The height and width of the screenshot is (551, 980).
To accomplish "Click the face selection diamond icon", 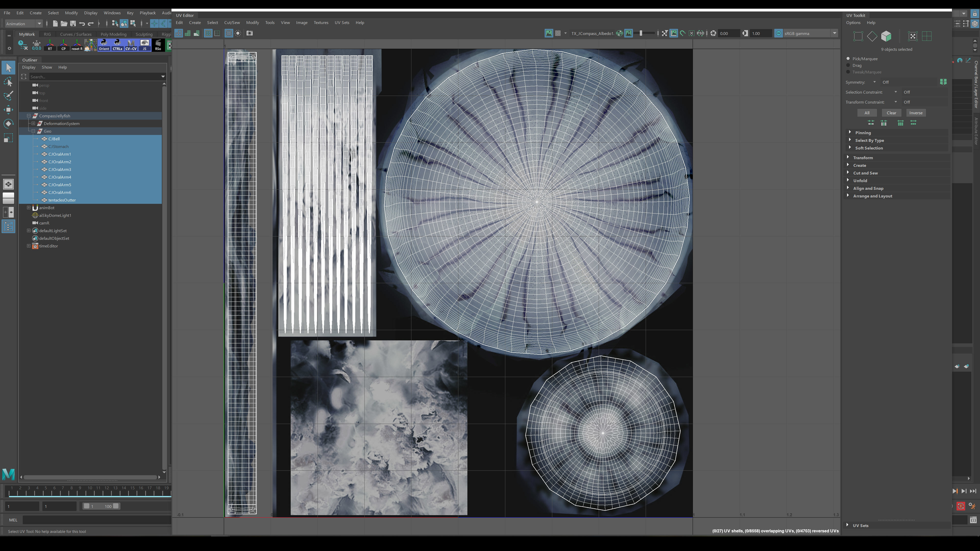I will [x=872, y=36].
